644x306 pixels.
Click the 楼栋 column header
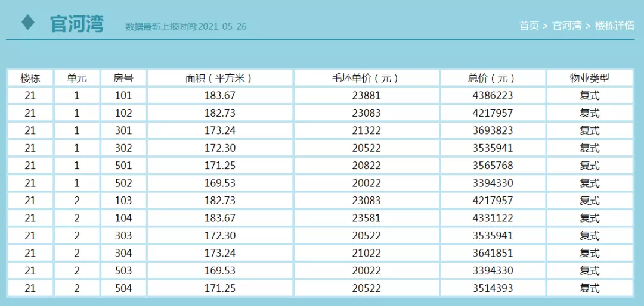(x=30, y=78)
